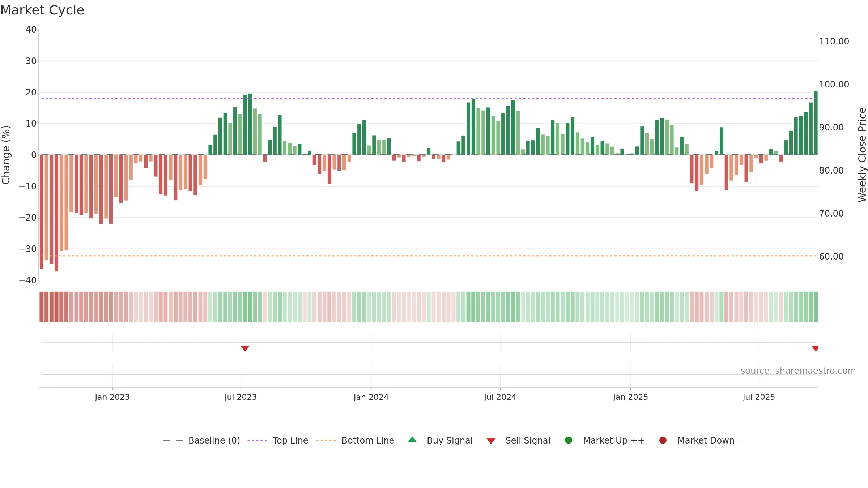Toggle the Market Up ++ legend label

coord(614,440)
